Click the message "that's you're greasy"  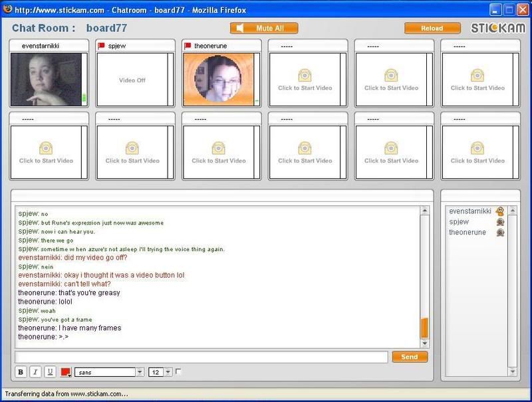tap(89, 293)
